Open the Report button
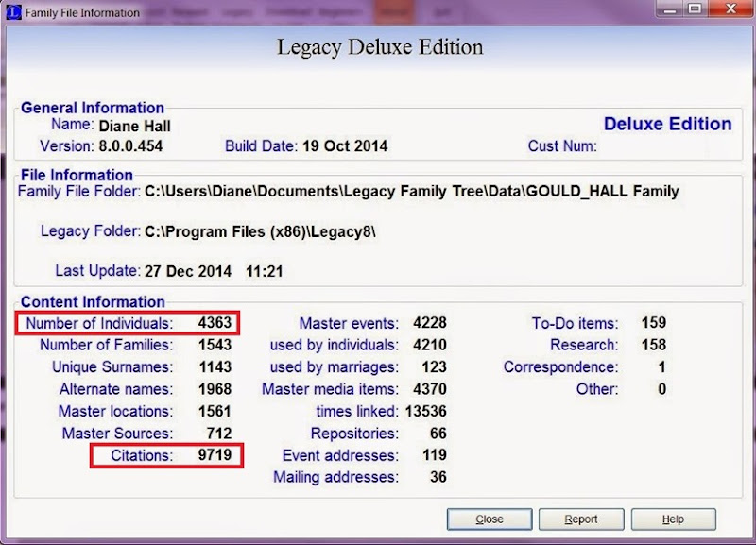756x545 pixels. tap(581, 519)
